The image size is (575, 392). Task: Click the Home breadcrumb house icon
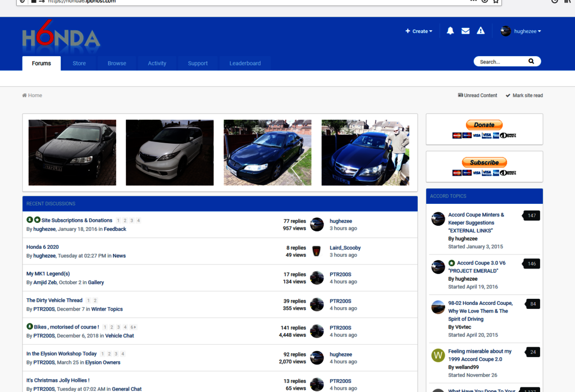[x=24, y=95]
